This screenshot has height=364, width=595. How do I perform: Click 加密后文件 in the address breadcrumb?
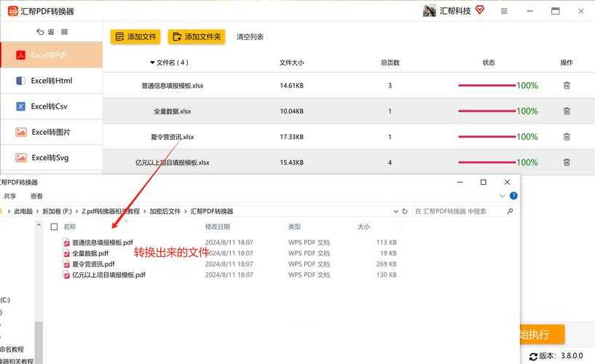click(165, 211)
